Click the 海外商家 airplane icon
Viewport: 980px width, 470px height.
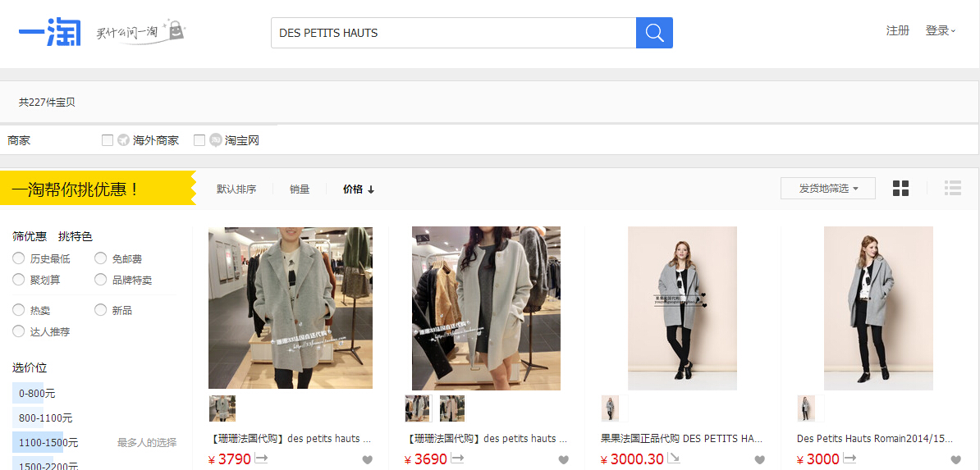123,140
